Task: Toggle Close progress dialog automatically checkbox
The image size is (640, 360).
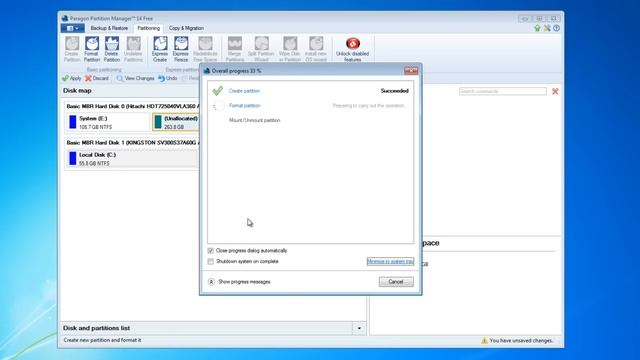Action: pos(211,251)
